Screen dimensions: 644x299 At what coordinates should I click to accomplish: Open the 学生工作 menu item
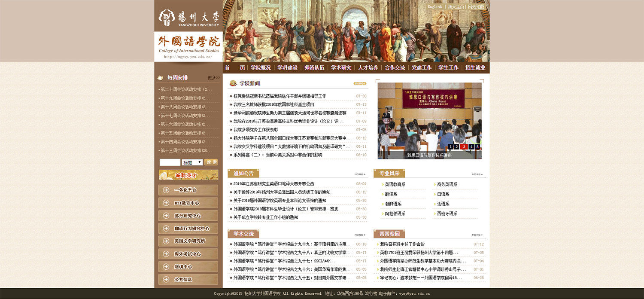coord(448,67)
